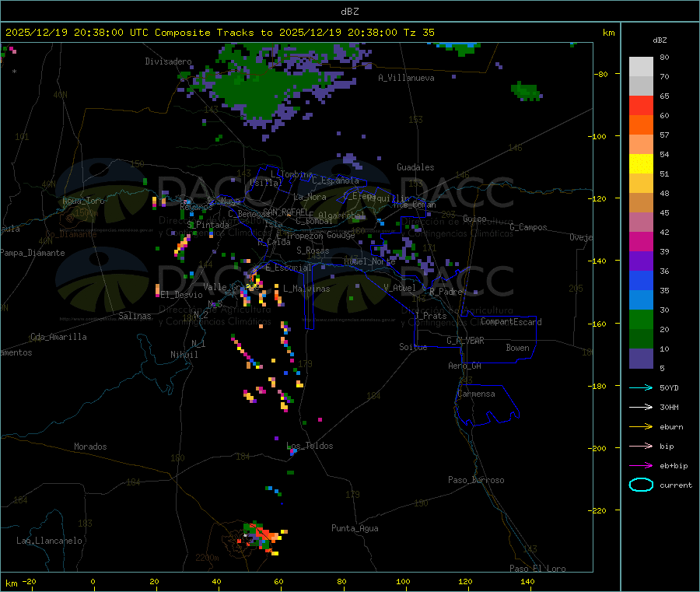The width and height of the screenshot is (700, 592).
Task: Click the 'dBZ' legend heading above color bar
Action: coord(660,40)
